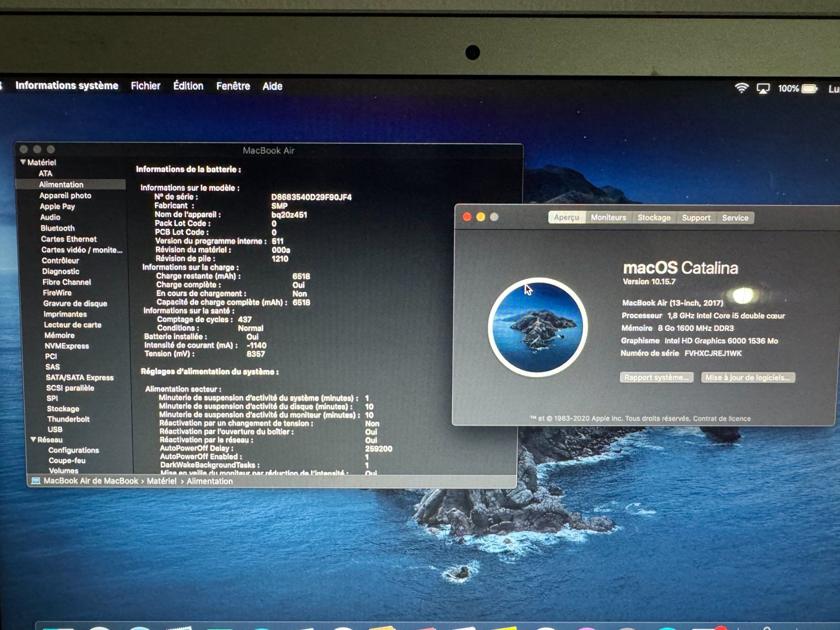Screen dimensions: 840x630
Task: Select Appareil photo in the sidebar
Action: coord(65,196)
